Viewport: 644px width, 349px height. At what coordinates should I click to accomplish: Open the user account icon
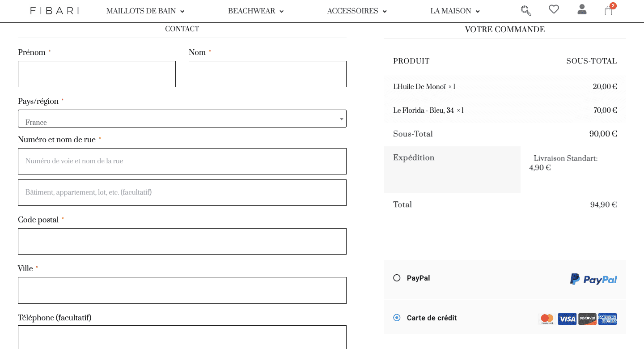coord(582,9)
